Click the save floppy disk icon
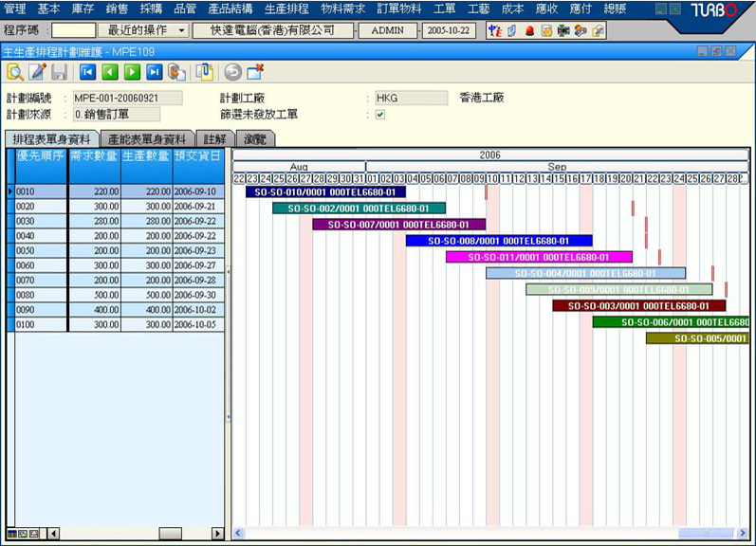Screen dimensions: 756x546 [60, 72]
